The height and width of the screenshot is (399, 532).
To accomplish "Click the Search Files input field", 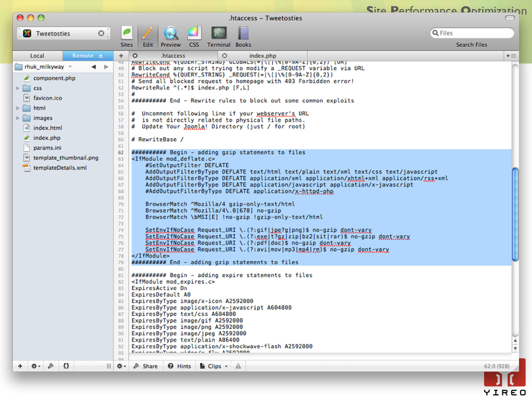I will point(472,33).
